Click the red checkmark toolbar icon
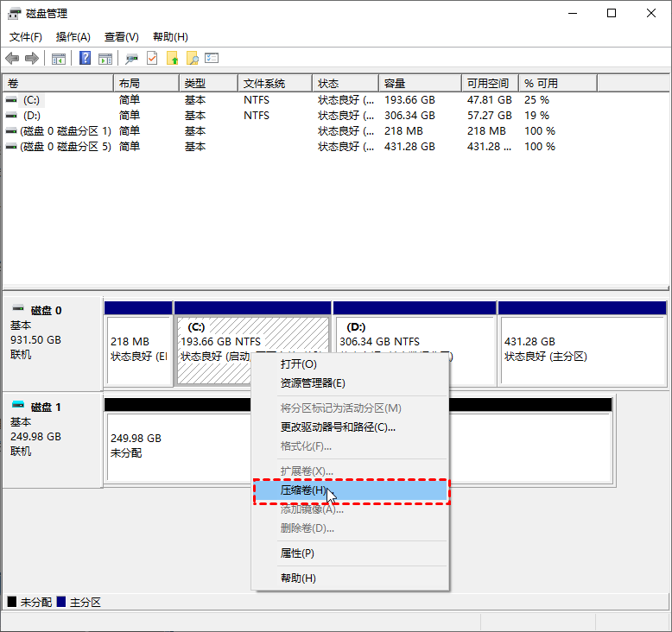 [x=152, y=58]
